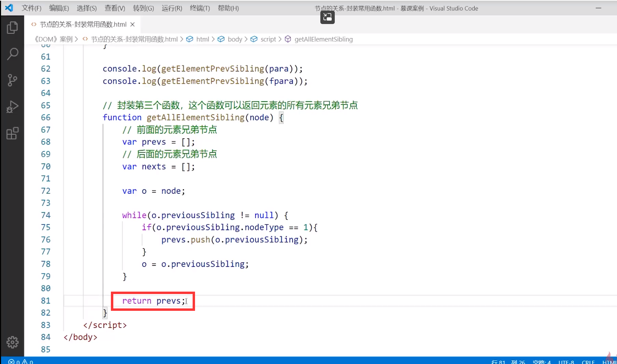Image resolution: width=617 pixels, height=364 pixels.
Task: Open the 查看(V) menu
Action: 115,8
